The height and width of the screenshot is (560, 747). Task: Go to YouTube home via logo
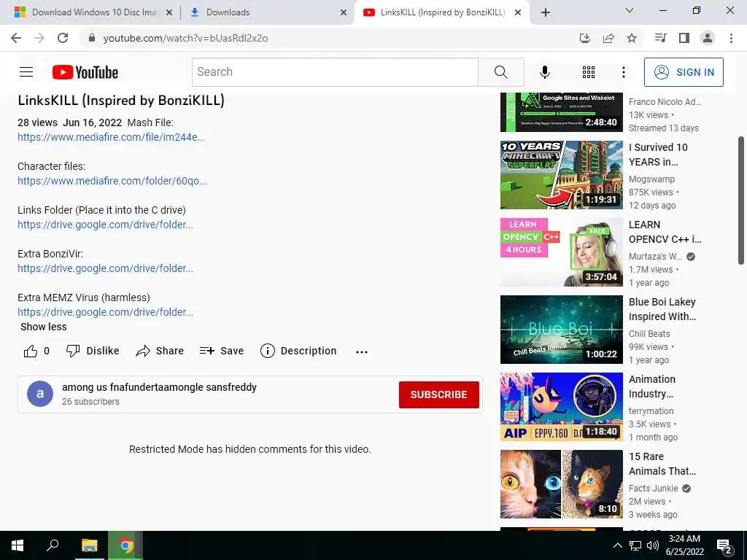pyautogui.click(x=85, y=72)
